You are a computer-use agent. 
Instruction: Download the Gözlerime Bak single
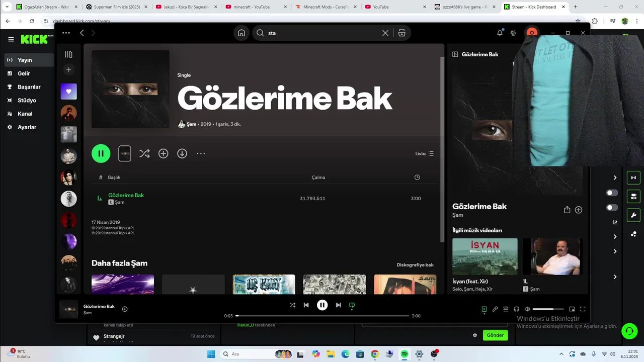[x=182, y=153]
